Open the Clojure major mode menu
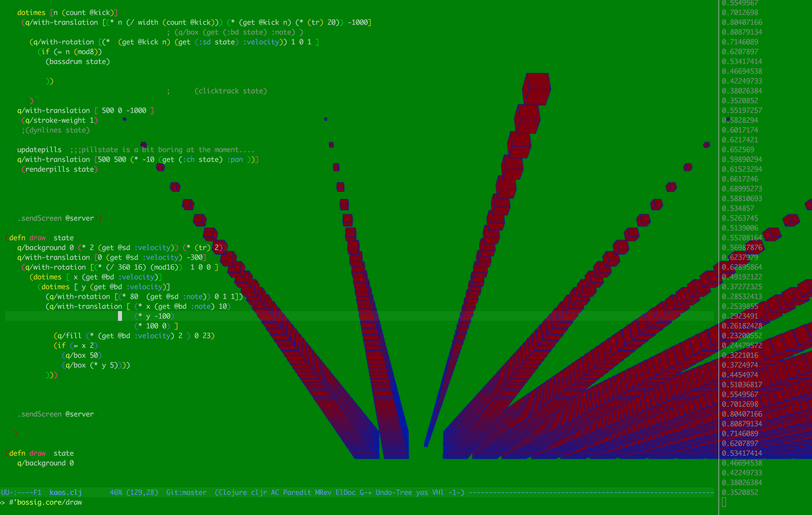812x515 pixels. click(x=233, y=492)
